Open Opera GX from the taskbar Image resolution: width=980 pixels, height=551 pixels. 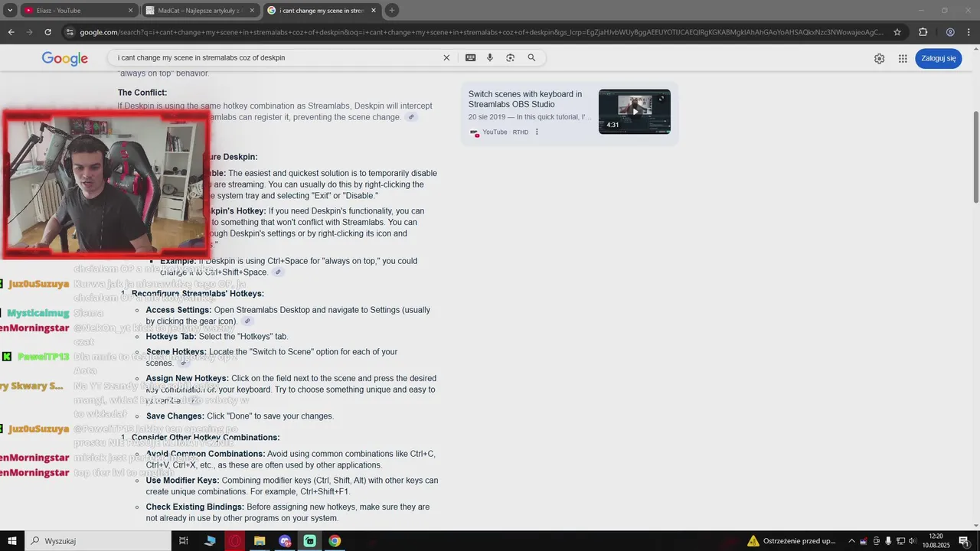pos(234,541)
